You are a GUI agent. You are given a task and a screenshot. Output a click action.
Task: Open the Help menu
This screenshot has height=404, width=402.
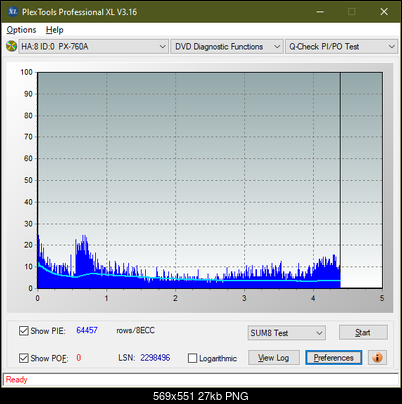[55, 30]
